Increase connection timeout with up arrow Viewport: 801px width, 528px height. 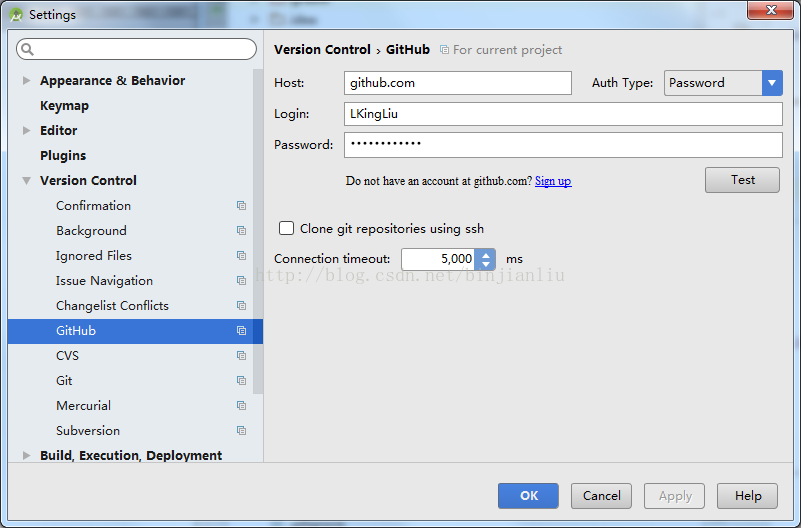[485, 254]
